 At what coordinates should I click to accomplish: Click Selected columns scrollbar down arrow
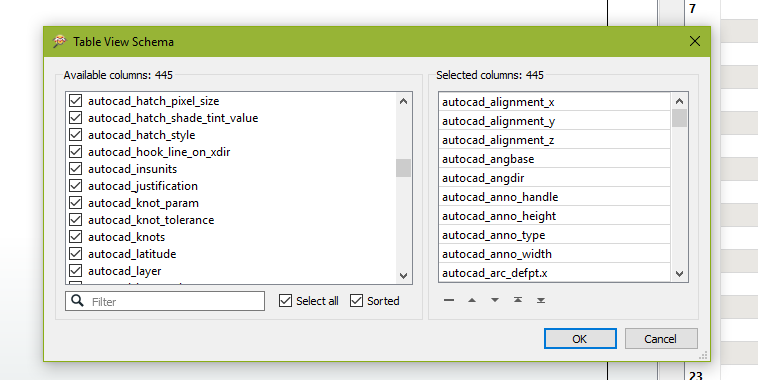pyautogui.click(x=679, y=274)
